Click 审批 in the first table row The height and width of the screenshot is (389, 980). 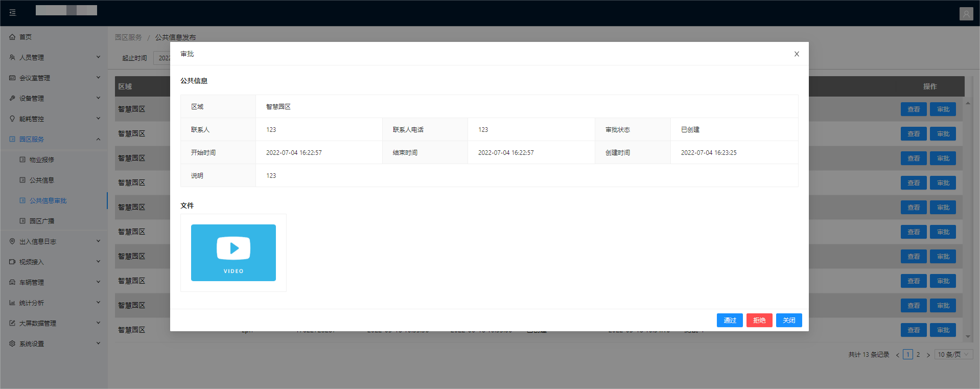tap(943, 109)
